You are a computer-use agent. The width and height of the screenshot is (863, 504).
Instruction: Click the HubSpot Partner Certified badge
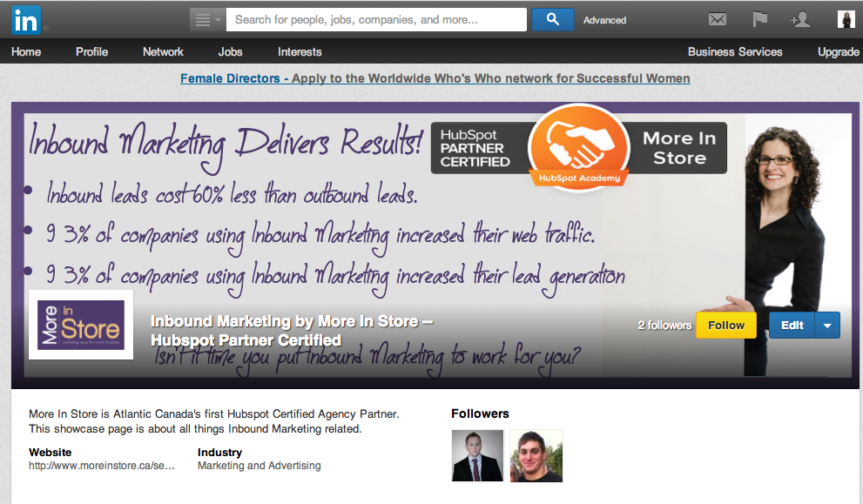[578, 148]
